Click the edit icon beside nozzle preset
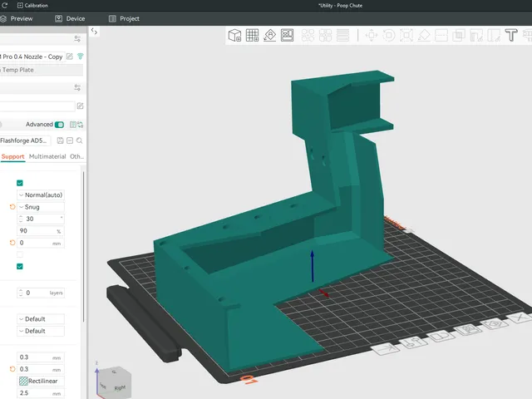This screenshot has height=399, width=532. [70, 57]
